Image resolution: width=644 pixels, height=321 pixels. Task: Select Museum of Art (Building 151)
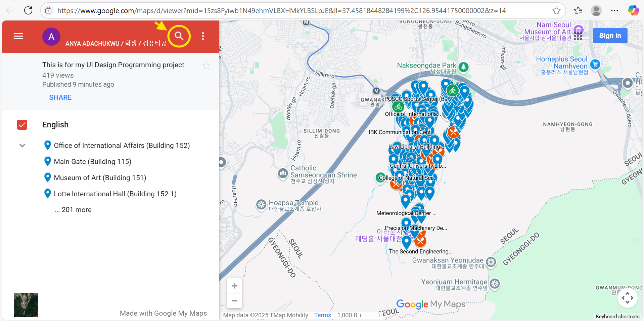100,178
